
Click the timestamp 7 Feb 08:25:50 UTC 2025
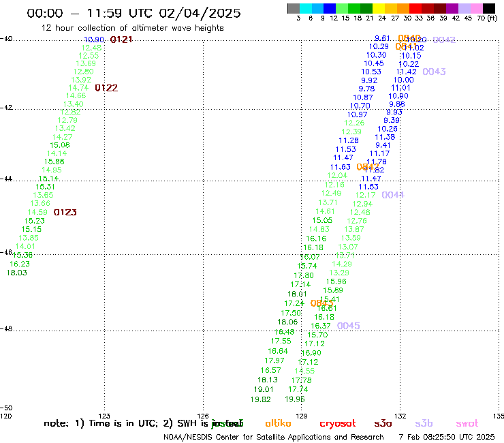(447, 437)
